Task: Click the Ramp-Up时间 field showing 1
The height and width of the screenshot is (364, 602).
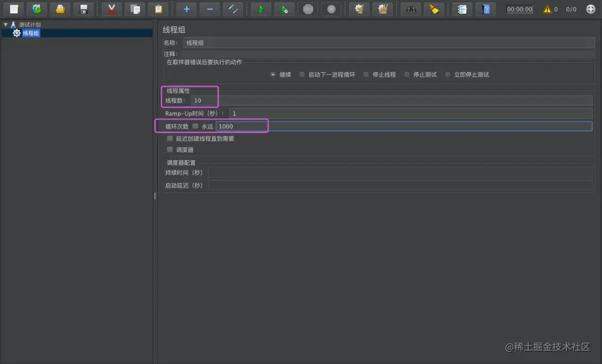Action: tap(411, 114)
